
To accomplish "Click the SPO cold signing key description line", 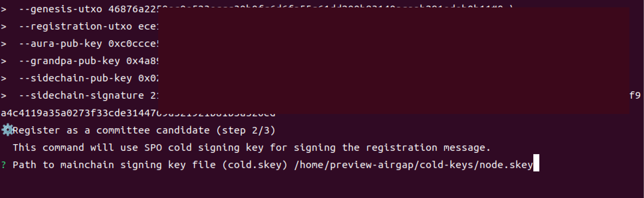I will click(252, 148).
